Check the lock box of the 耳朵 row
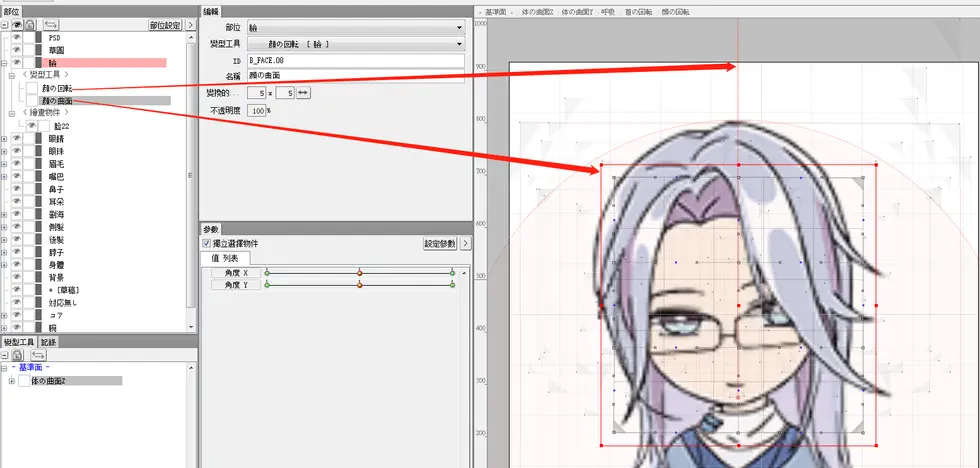Viewport: 980px width, 468px height. point(29,201)
